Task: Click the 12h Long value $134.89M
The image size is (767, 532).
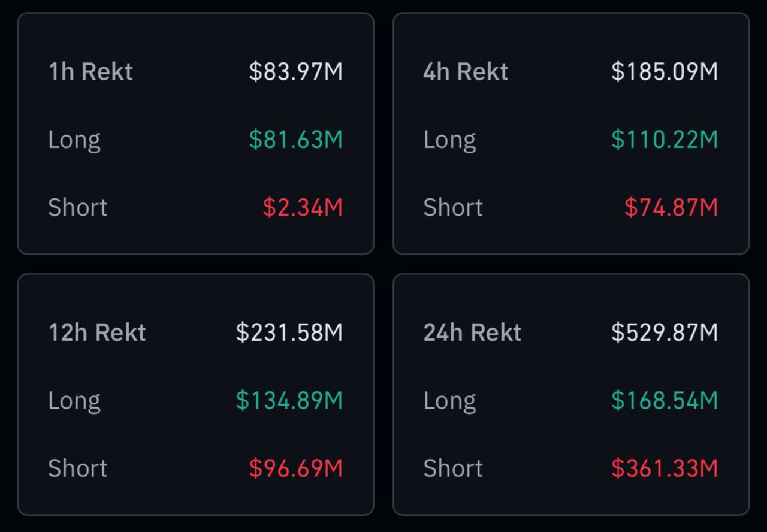Action: (x=289, y=400)
